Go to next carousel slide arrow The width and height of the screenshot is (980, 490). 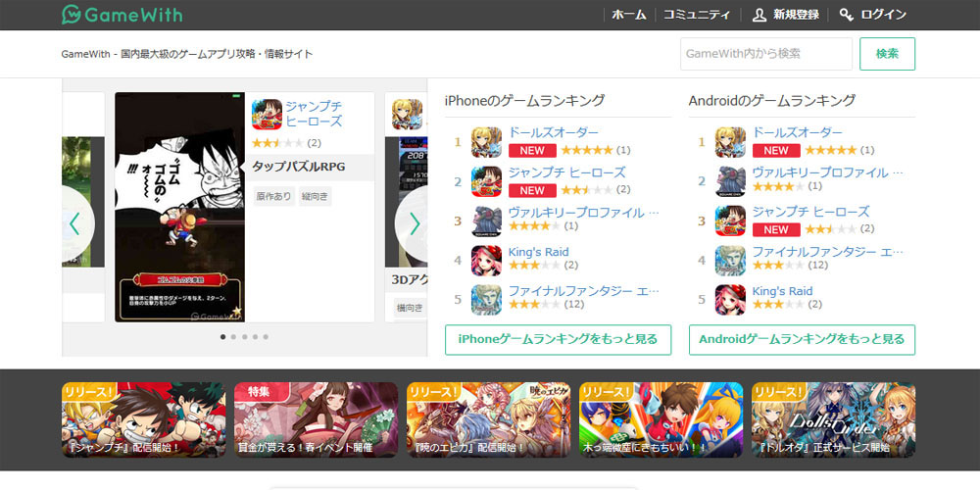[413, 223]
